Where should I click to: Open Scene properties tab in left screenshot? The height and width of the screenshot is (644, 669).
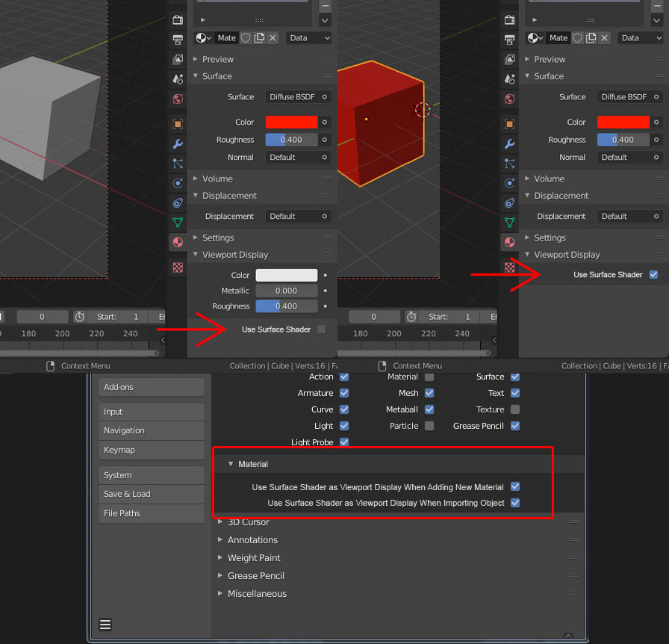178,79
